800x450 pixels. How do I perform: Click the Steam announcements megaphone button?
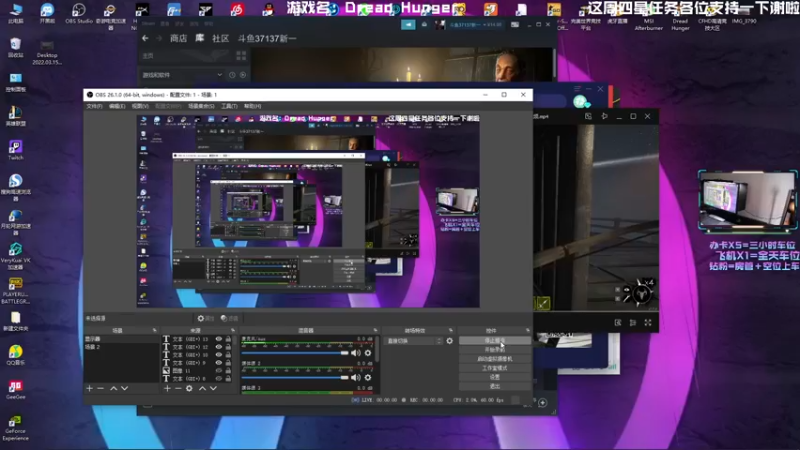[x=408, y=24]
